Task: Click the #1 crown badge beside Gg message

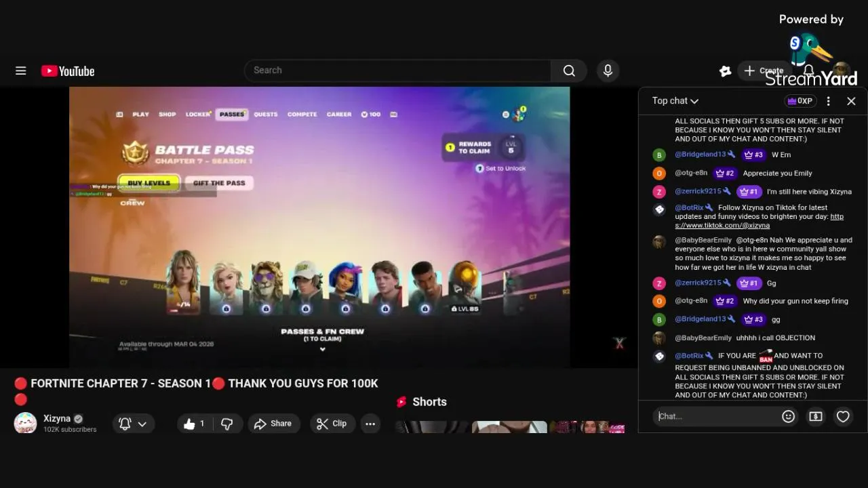Action: coord(749,283)
